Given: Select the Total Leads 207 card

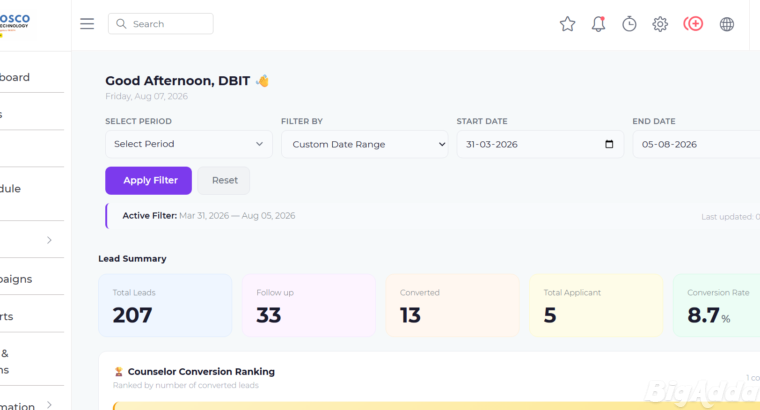Looking at the screenshot, I should click(x=165, y=305).
